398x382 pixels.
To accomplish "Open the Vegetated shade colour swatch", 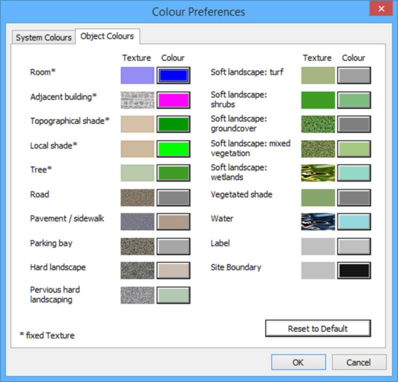I will click(354, 198).
